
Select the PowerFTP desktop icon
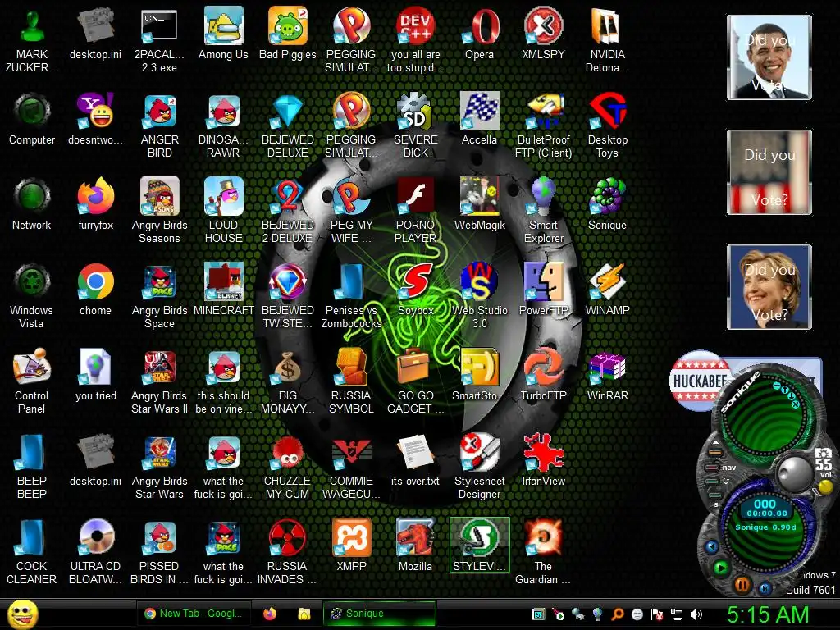click(543, 290)
